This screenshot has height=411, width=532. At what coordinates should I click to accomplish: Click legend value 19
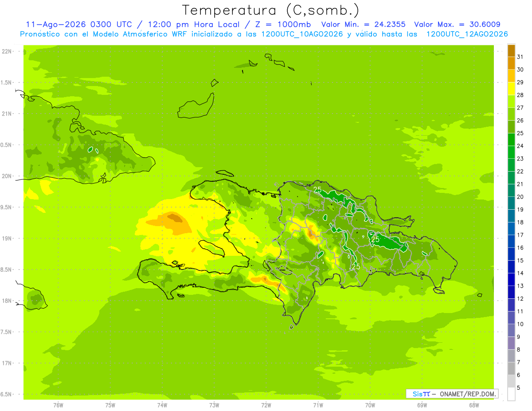click(x=520, y=209)
